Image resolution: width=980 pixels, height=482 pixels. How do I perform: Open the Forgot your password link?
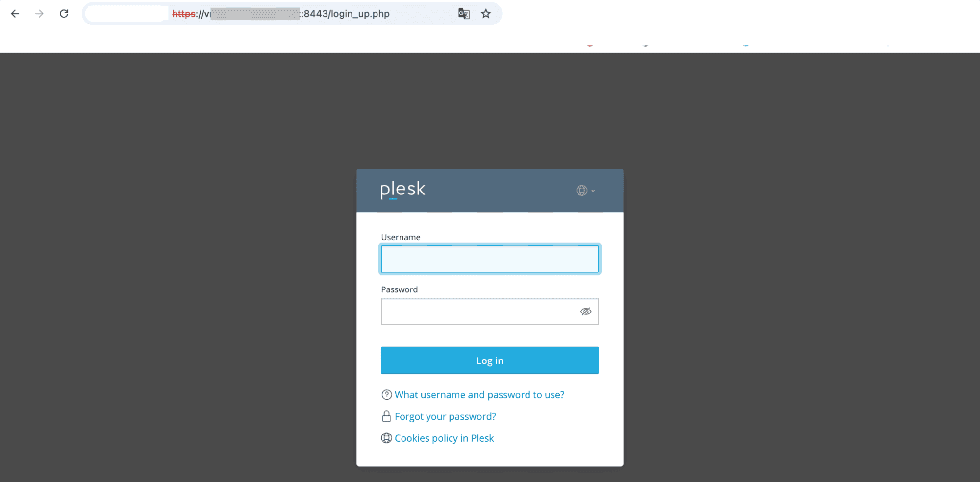click(x=445, y=416)
